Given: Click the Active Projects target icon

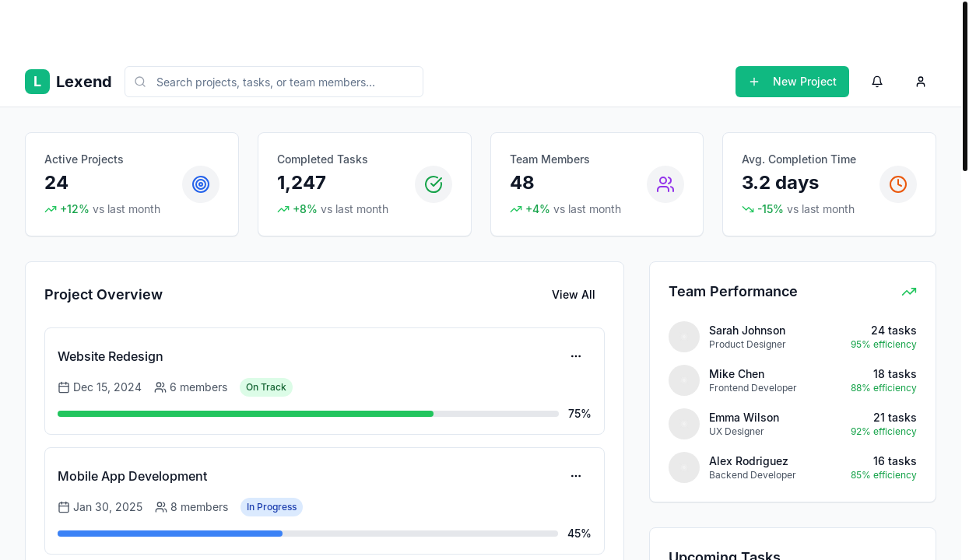Looking at the screenshot, I should (x=201, y=184).
